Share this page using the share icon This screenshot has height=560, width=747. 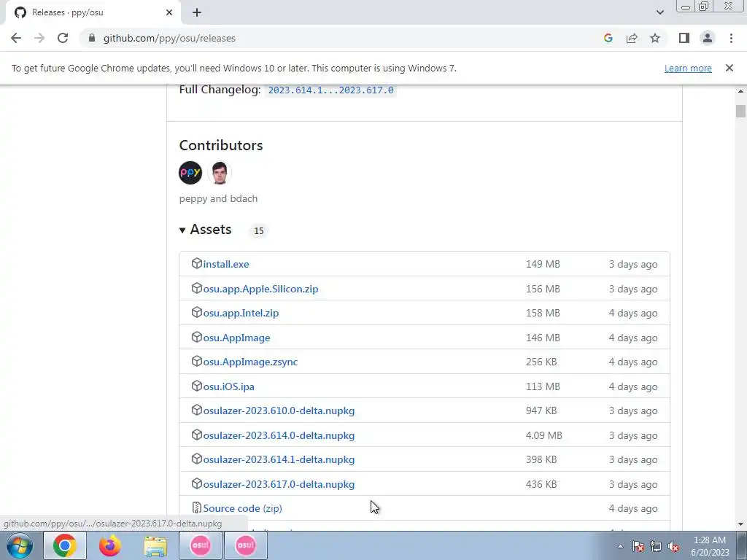(632, 38)
